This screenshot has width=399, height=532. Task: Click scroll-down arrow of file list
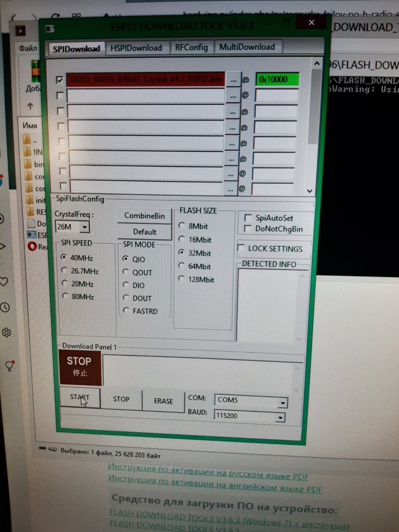(310, 191)
